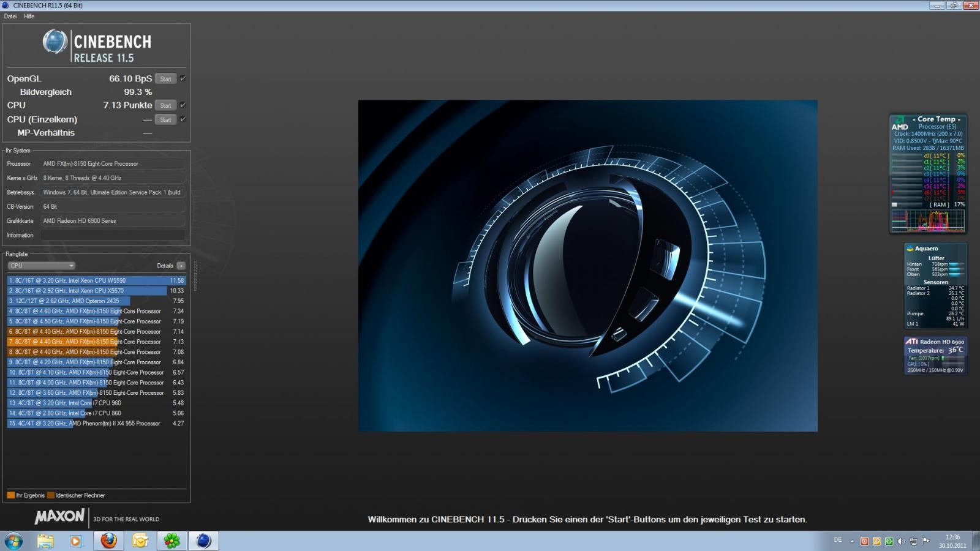Screen dimensions: 980x551
Task: Select the Intel Core i7 CPU 960 row
Action: [x=96, y=403]
